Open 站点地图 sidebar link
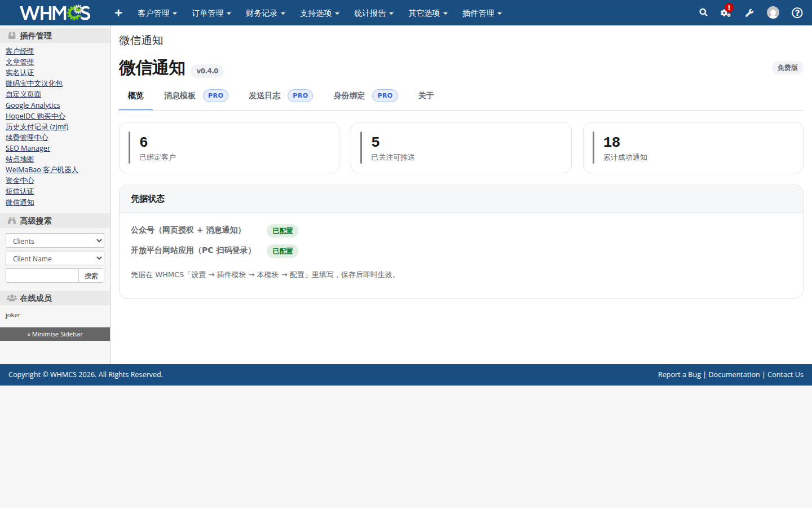Viewport: 812px width, 508px height. (x=20, y=159)
